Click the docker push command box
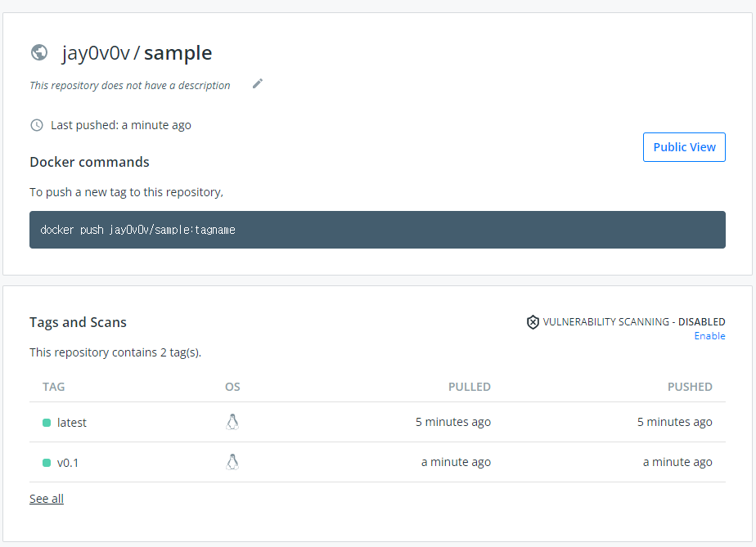Screen dimensions: 756x547 click(x=377, y=230)
